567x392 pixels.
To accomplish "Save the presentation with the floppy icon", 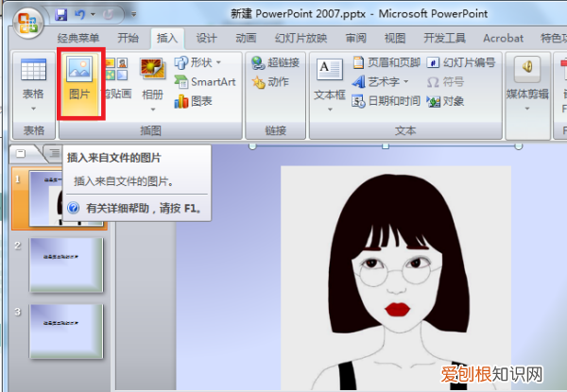I will coord(61,14).
